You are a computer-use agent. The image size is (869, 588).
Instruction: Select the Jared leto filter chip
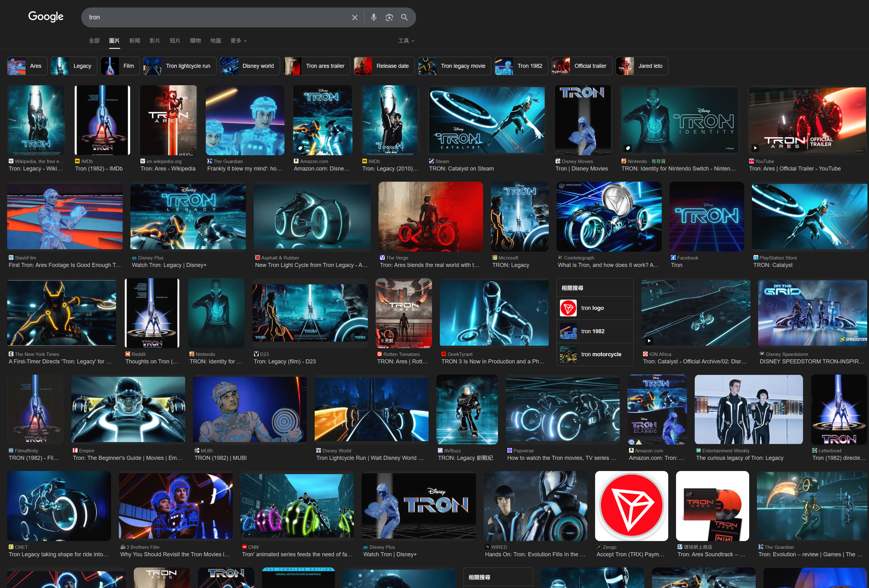[642, 66]
